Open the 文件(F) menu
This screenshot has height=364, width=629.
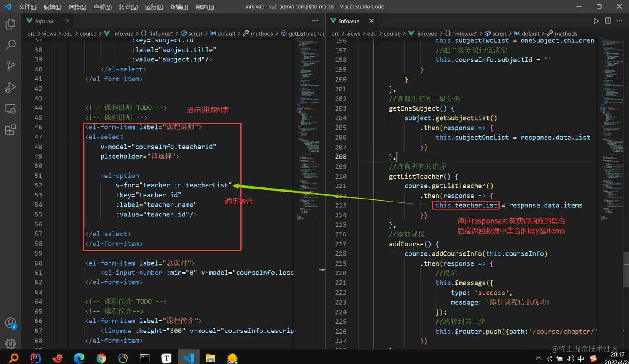[27, 7]
